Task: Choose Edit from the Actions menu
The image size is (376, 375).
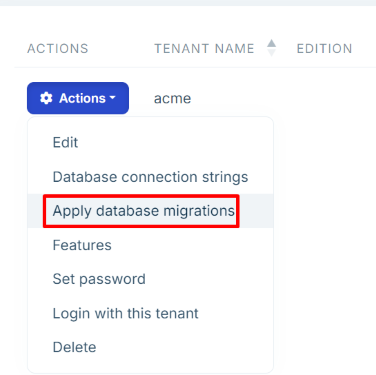Action: coord(150,143)
